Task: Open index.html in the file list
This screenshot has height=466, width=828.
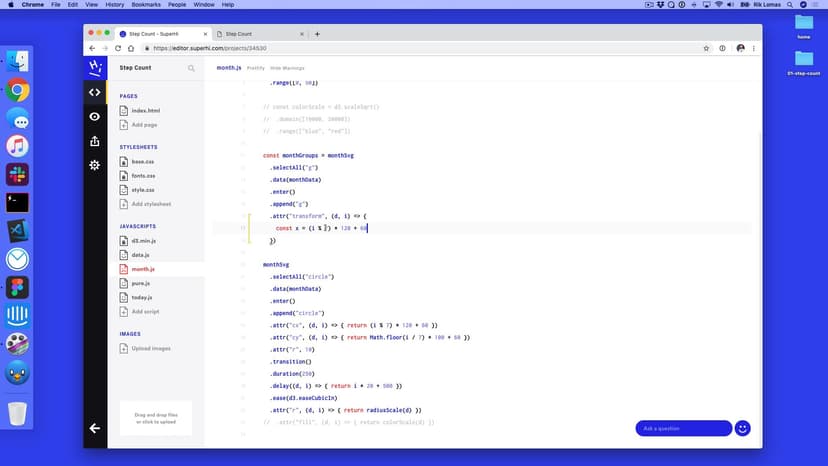Action: coord(145,110)
